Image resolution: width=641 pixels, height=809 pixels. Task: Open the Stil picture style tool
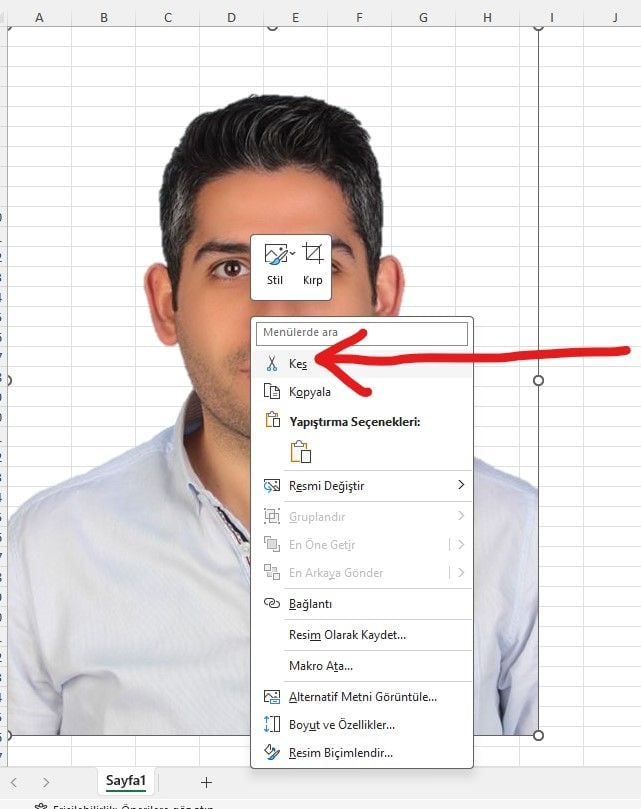(275, 265)
